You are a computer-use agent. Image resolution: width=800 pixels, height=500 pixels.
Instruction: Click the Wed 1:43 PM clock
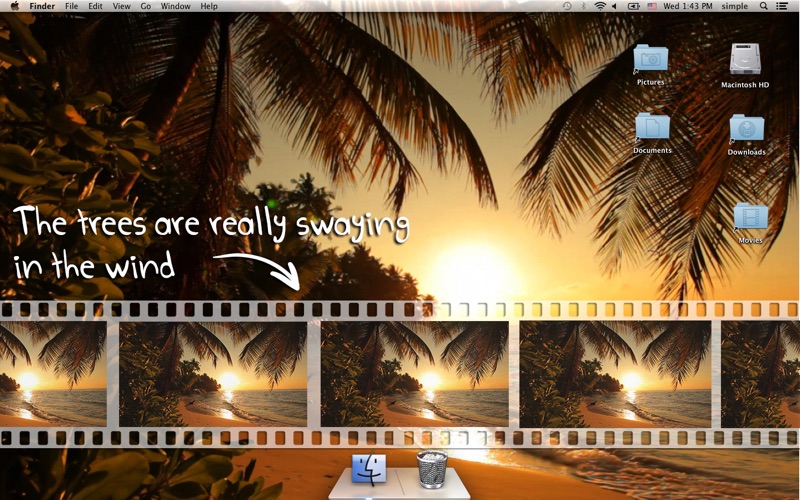(x=688, y=6)
